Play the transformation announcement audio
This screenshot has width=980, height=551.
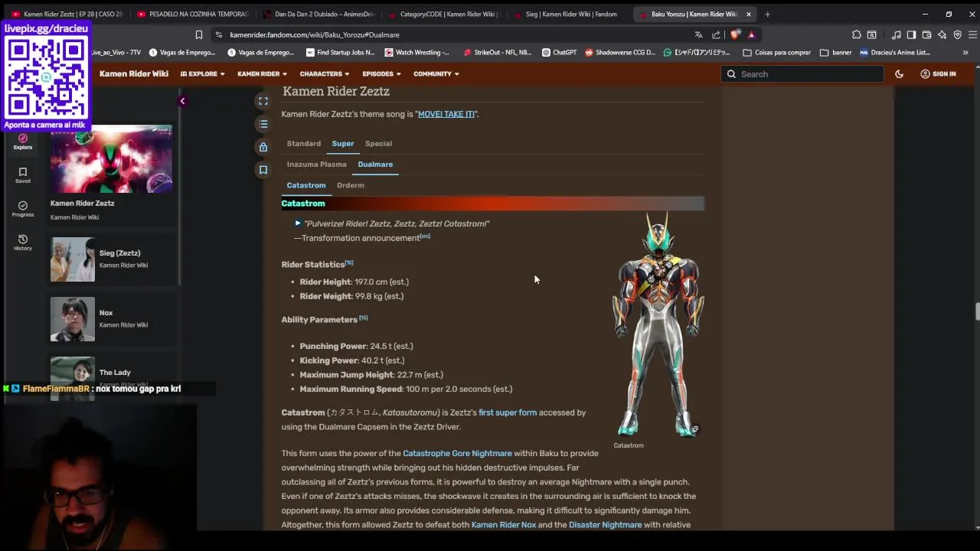298,223
